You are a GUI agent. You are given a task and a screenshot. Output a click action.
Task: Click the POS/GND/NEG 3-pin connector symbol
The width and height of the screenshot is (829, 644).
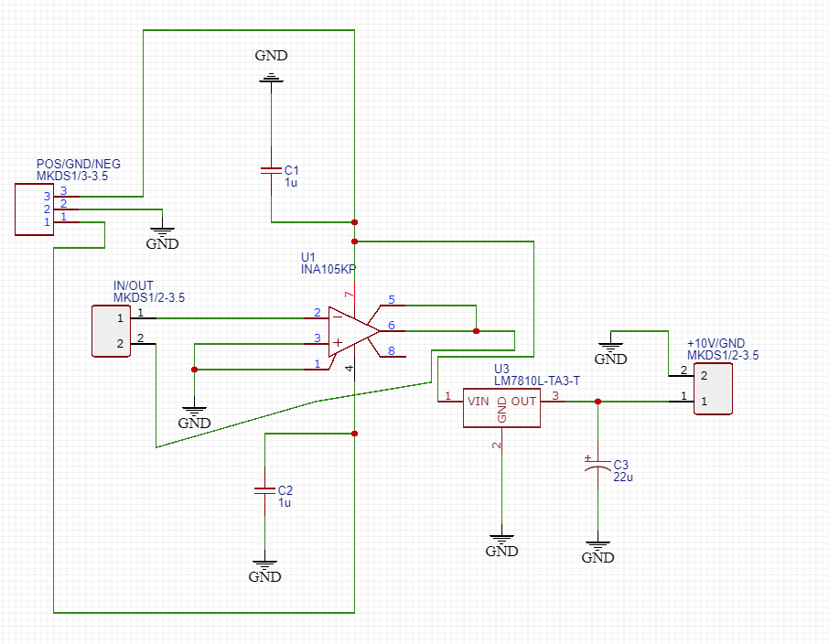pyautogui.click(x=32, y=210)
